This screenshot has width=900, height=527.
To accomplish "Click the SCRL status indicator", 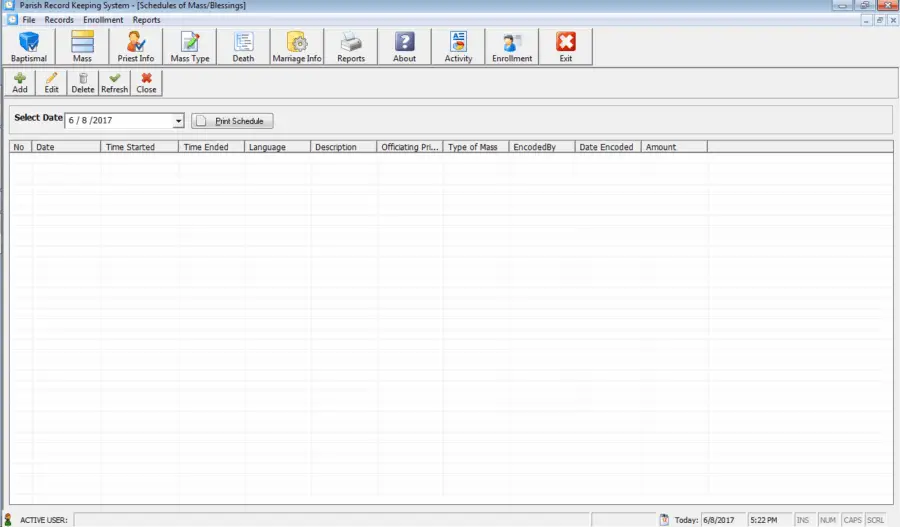I will click(875, 520).
